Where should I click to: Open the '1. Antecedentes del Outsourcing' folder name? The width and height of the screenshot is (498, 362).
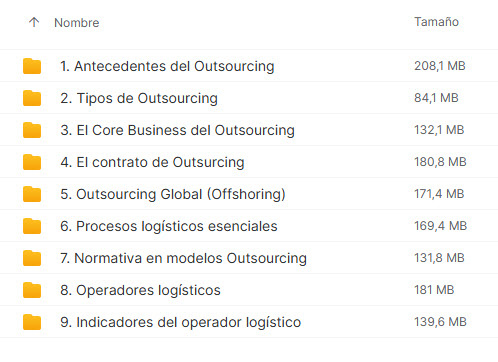click(x=167, y=66)
